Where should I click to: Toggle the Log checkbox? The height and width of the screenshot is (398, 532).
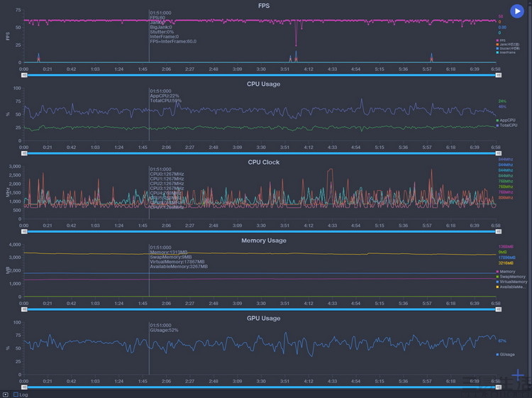(x=16, y=394)
